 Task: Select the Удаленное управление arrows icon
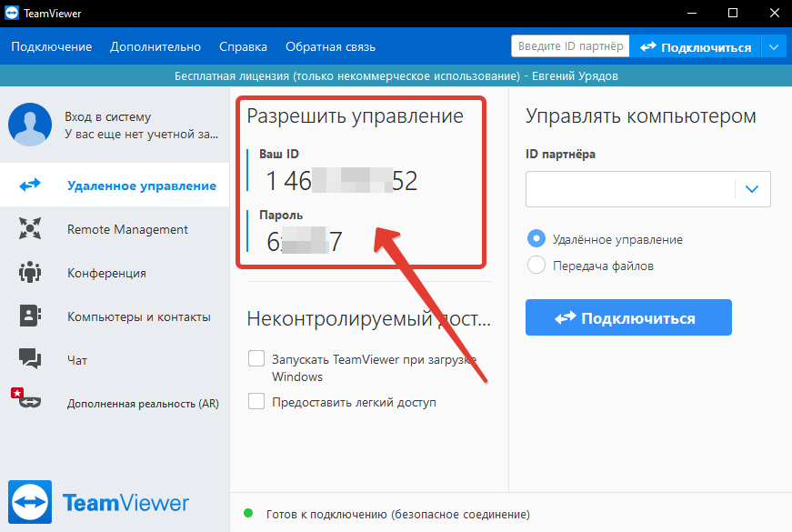coord(30,185)
